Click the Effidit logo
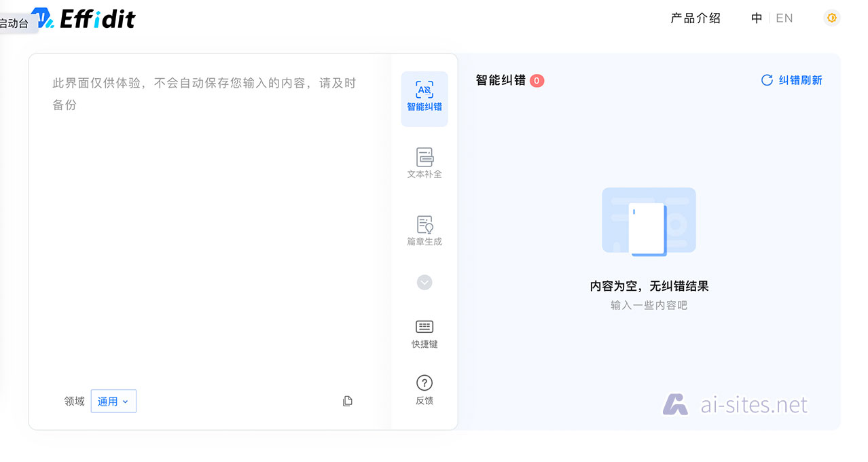The height and width of the screenshot is (462, 868). tap(85, 18)
